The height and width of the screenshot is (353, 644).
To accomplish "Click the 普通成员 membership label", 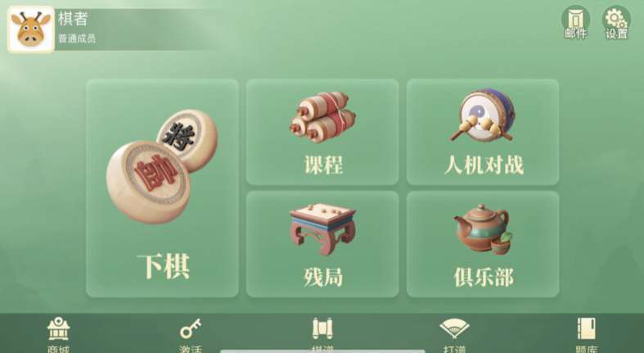I will (x=77, y=38).
